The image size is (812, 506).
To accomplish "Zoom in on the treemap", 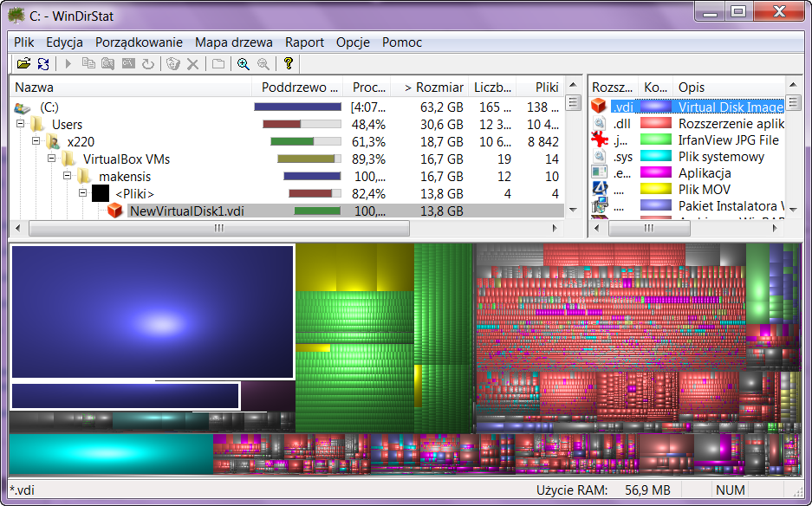I will point(243,64).
